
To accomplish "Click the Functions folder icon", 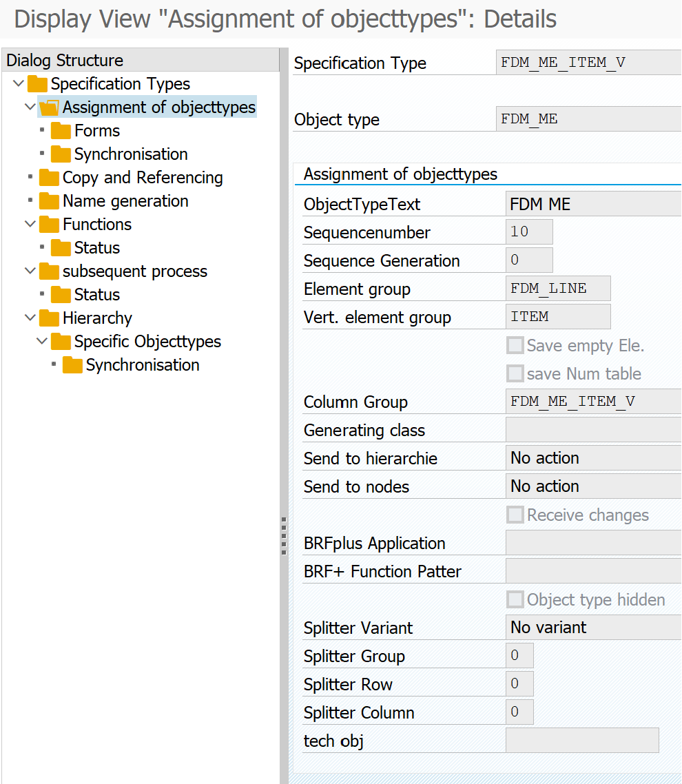I will [49, 225].
